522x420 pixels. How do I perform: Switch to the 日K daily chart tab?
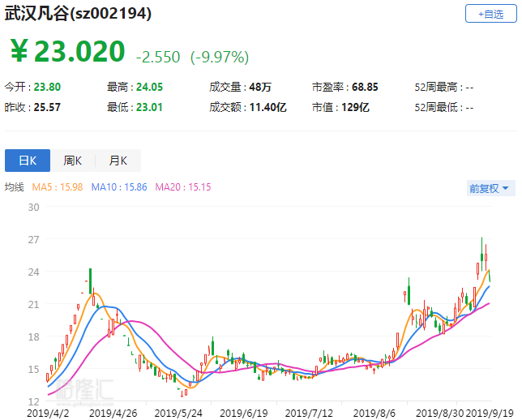pos(28,161)
